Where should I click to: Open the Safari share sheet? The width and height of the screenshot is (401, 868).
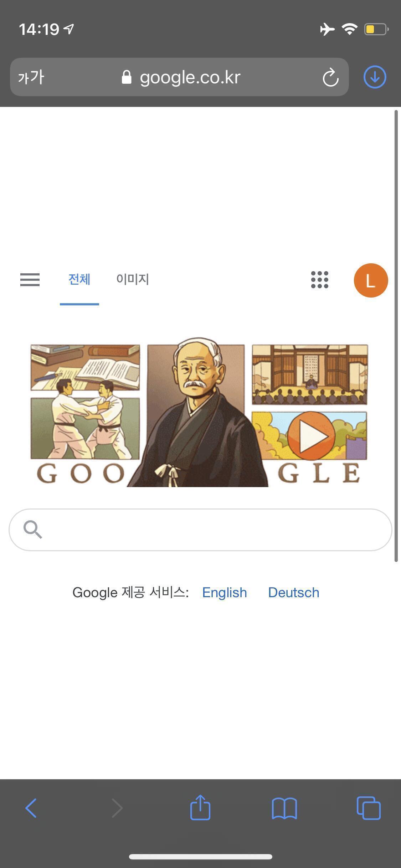(200, 807)
